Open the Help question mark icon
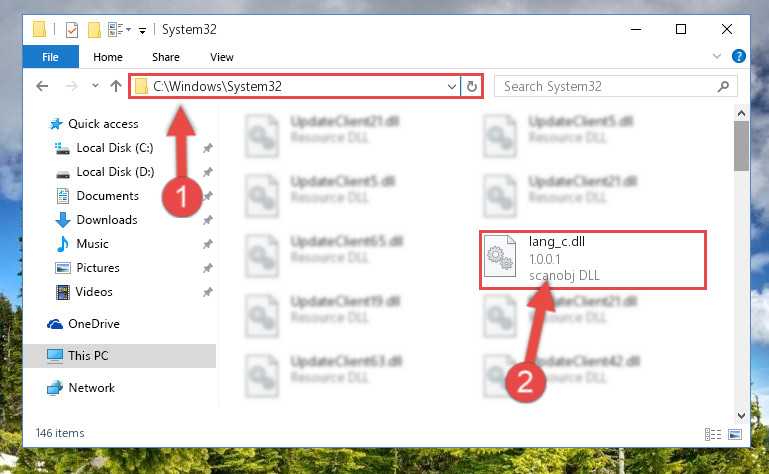The width and height of the screenshot is (769, 474). pos(738,56)
